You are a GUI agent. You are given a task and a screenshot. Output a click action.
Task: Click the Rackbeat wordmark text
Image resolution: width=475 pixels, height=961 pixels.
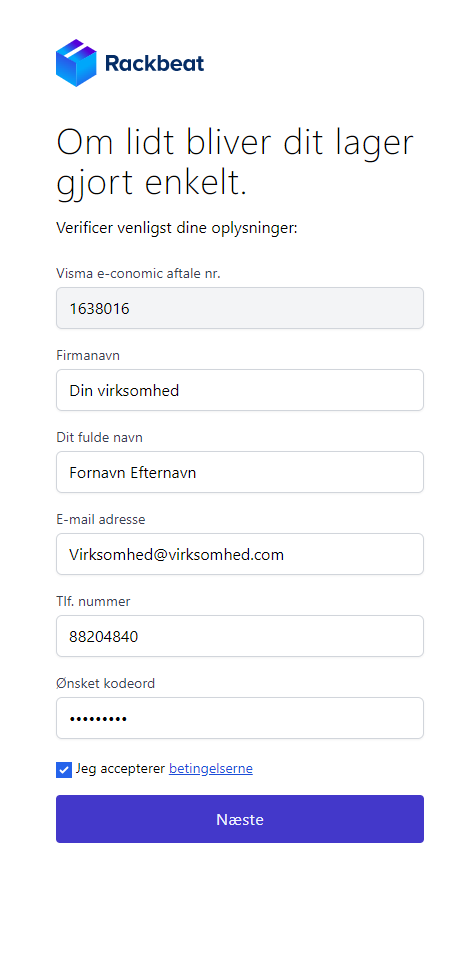click(154, 63)
